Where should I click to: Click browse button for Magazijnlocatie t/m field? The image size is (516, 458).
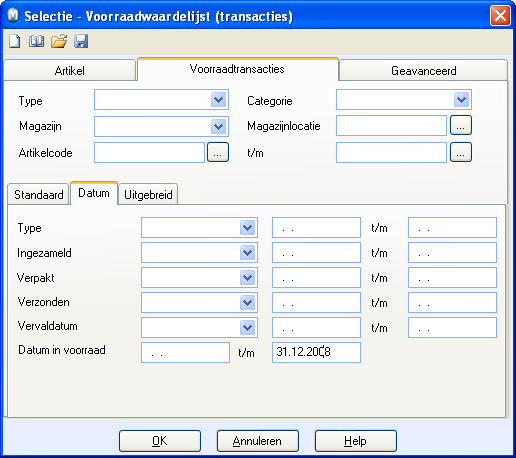(461, 152)
